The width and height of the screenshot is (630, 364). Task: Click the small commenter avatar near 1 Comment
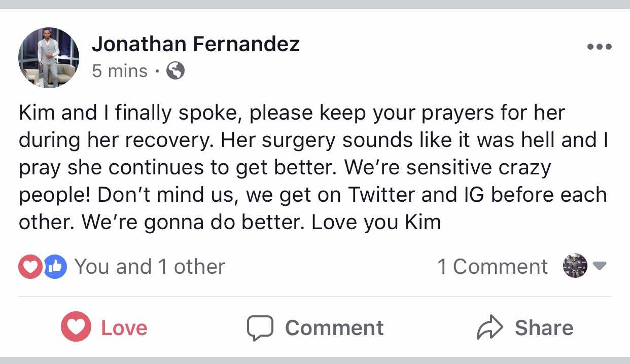(575, 266)
